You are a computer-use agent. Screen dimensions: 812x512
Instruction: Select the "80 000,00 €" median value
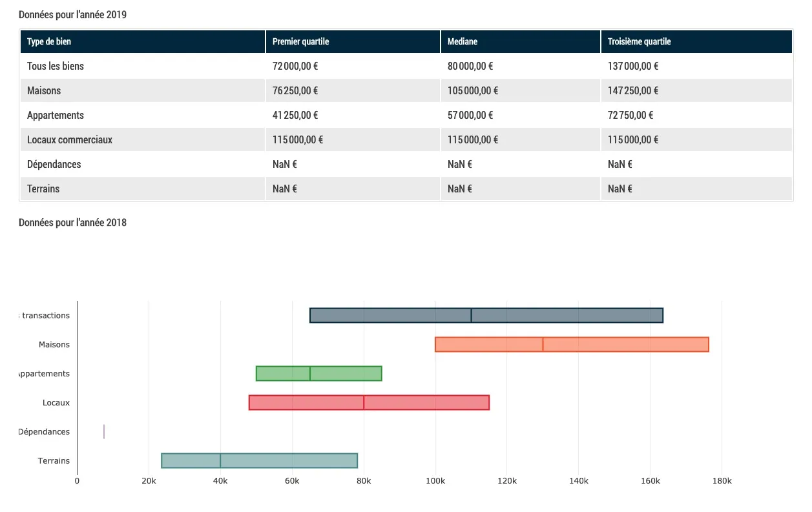point(470,66)
